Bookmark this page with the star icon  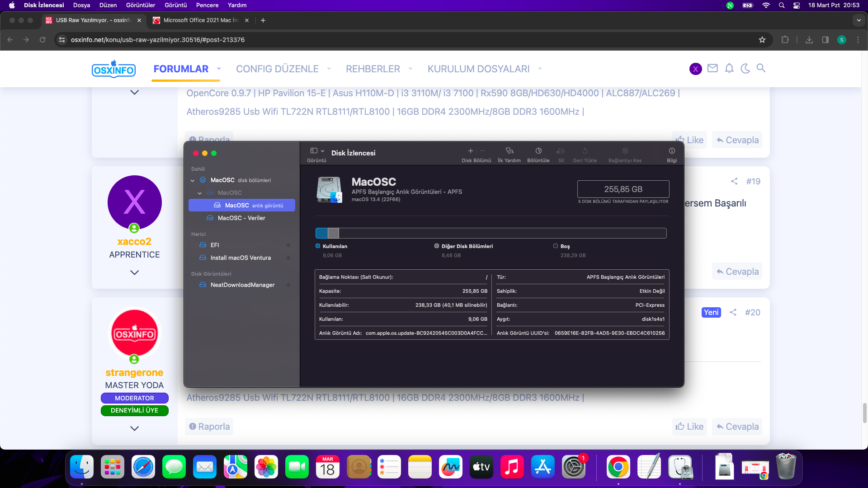pyautogui.click(x=762, y=40)
